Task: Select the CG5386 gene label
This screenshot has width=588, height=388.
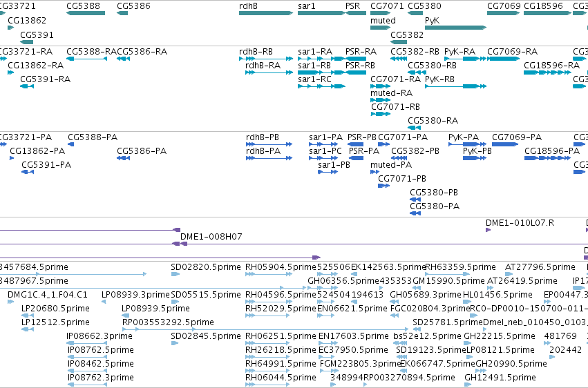Action: tap(133, 6)
